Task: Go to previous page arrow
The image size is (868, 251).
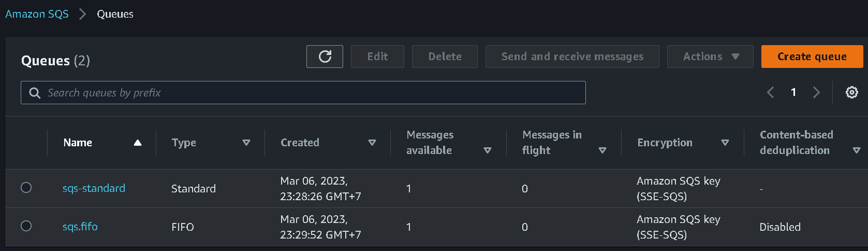Action: tap(770, 92)
